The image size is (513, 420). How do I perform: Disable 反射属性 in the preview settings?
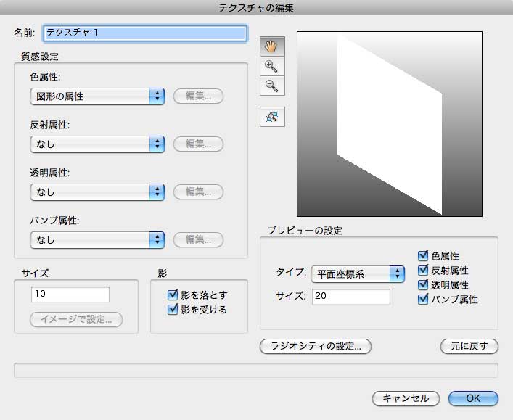423,271
